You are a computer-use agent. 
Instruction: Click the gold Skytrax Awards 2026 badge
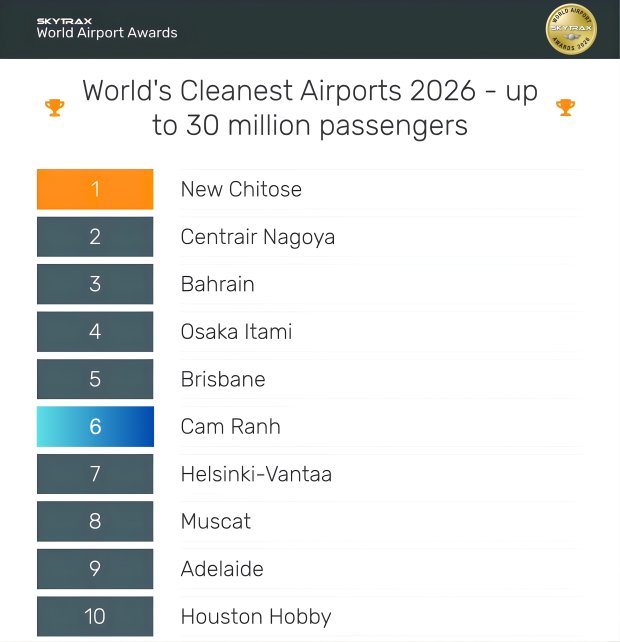point(571,30)
